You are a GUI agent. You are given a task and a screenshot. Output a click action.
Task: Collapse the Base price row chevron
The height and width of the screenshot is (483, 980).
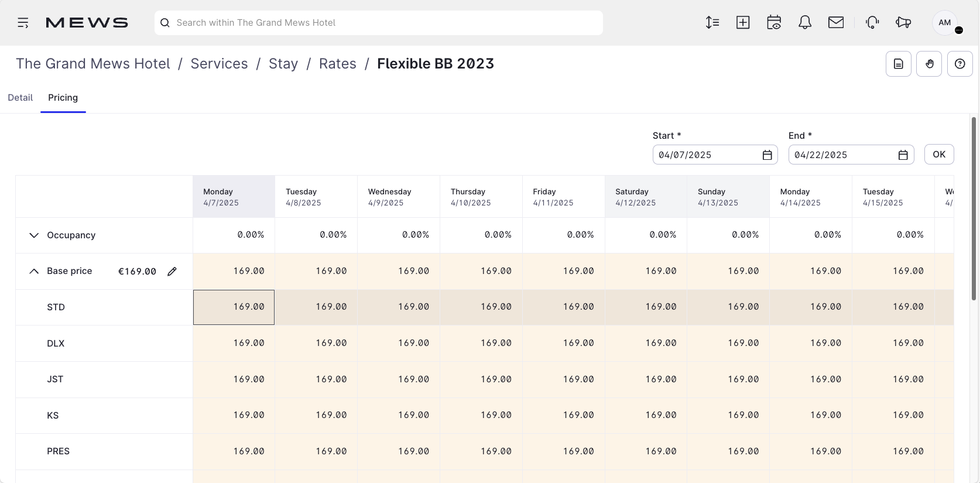(34, 271)
